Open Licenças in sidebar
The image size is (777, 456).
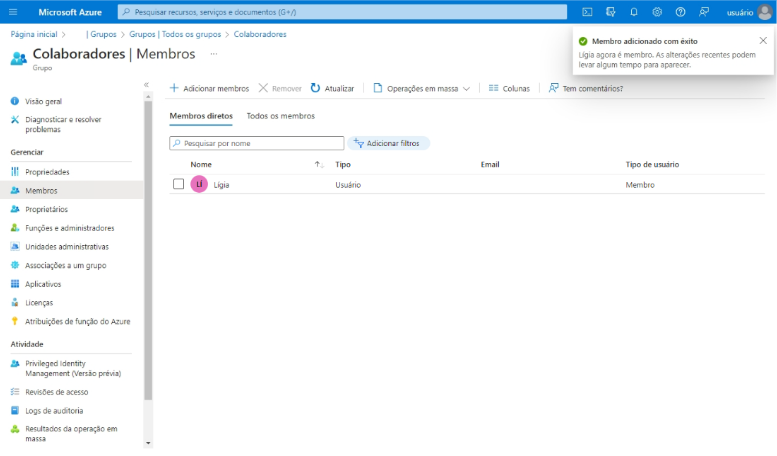coord(39,303)
